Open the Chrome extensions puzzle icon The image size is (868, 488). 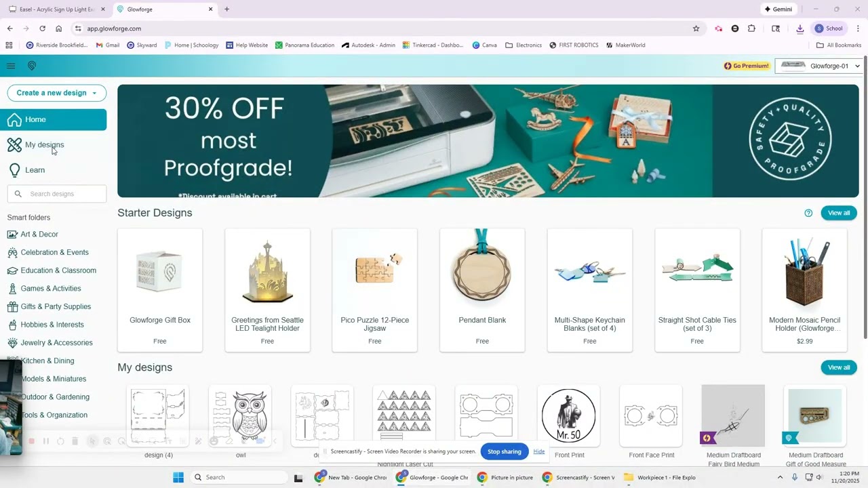point(751,28)
